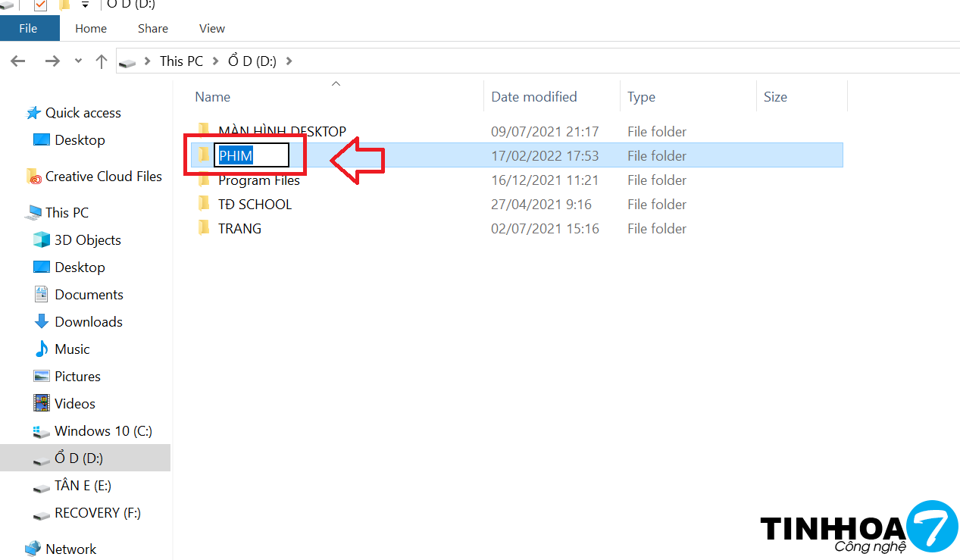Switch to the Home ribbon tab
The height and width of the screenshot is (560, 960).
pos(91,28)
